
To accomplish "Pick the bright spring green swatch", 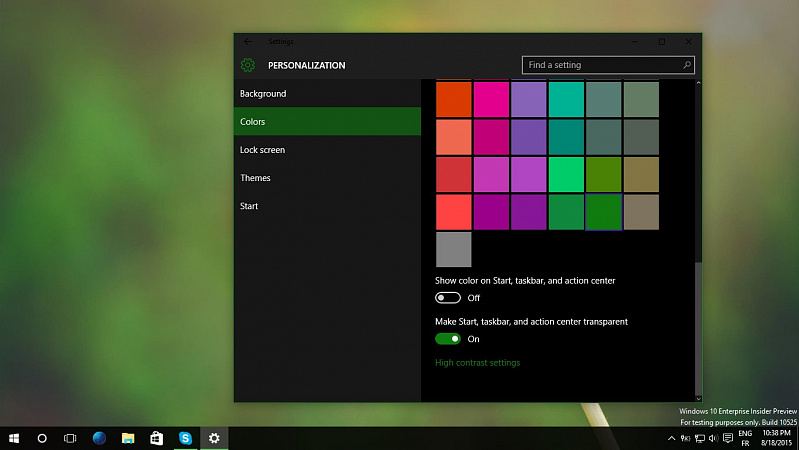I will tap(566, 174).
